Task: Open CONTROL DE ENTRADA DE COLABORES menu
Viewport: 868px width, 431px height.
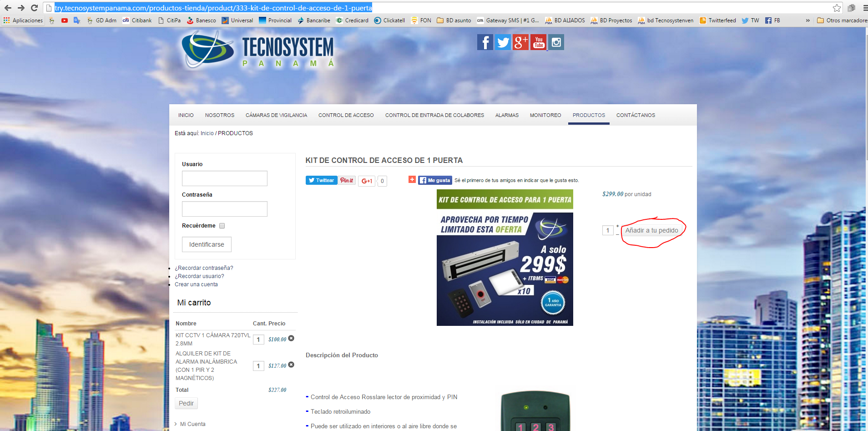Action: point(435,115)
